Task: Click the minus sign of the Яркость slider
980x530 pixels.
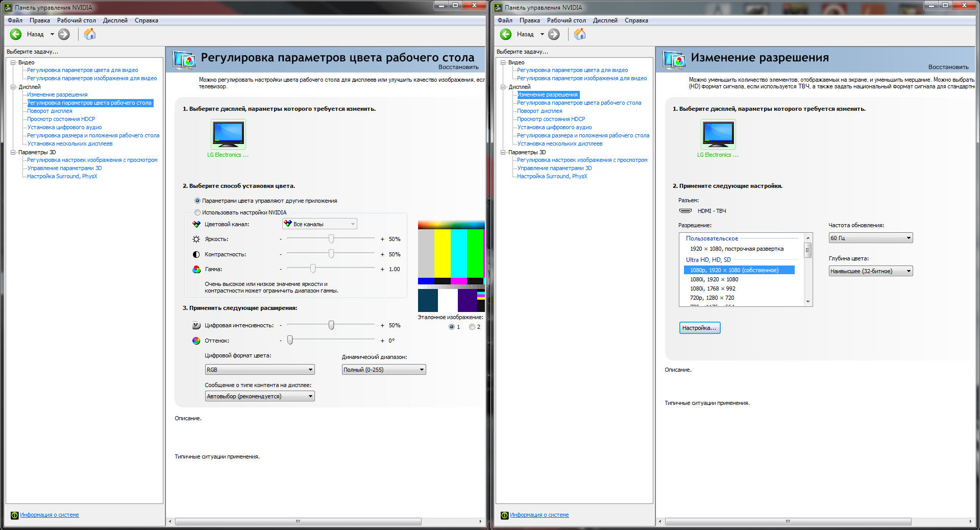Action: pyautogui.click(x=281, y=239)
